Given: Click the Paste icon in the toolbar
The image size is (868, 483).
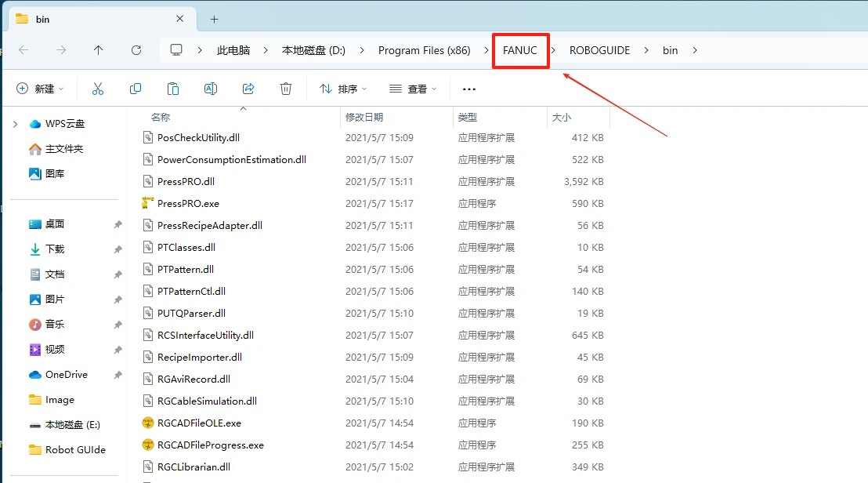Looking at the screenshot, I should pos(172,89).
